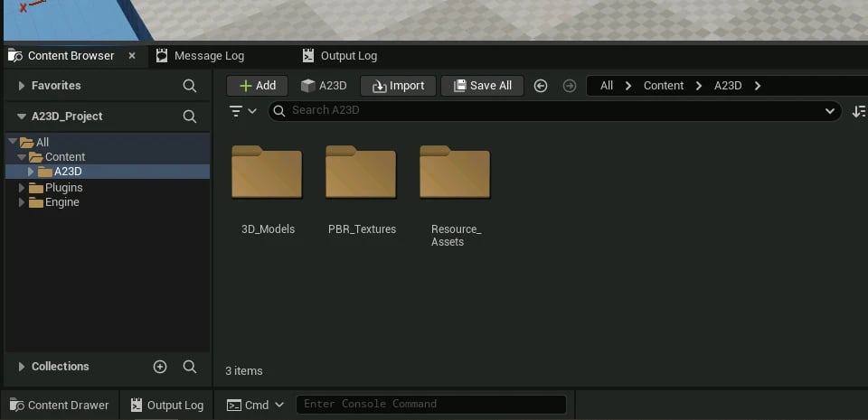The height and width of the screenshot is (420, 868).
Task: Select Engine in the folder tree
Action: [x=108, y=202]
